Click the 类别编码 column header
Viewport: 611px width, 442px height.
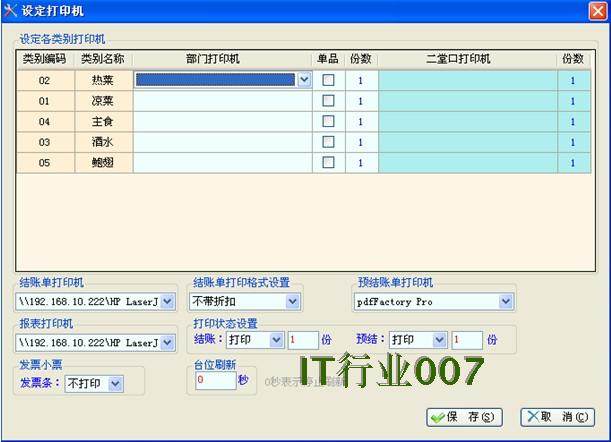[44, 59]
